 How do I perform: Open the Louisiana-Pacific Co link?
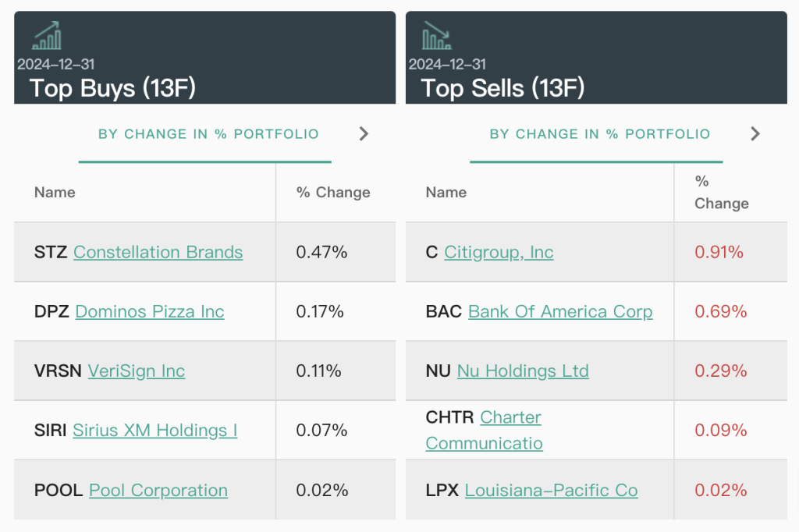click(x=551, y=490)
